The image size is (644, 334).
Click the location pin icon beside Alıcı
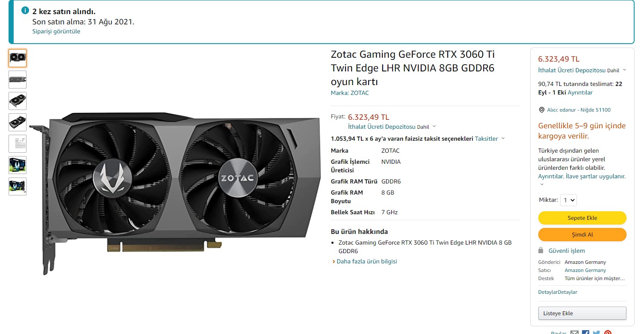click(542, 110)
